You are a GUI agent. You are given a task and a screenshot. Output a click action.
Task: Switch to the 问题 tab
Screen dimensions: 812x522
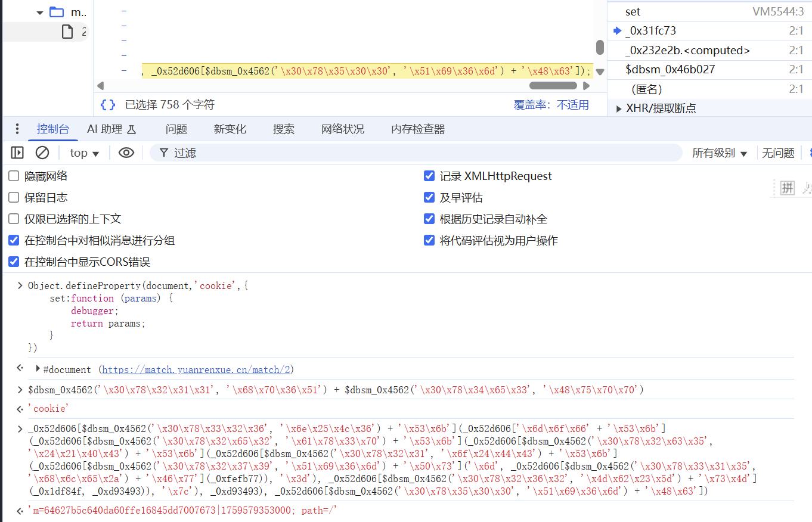click(176, 129)
